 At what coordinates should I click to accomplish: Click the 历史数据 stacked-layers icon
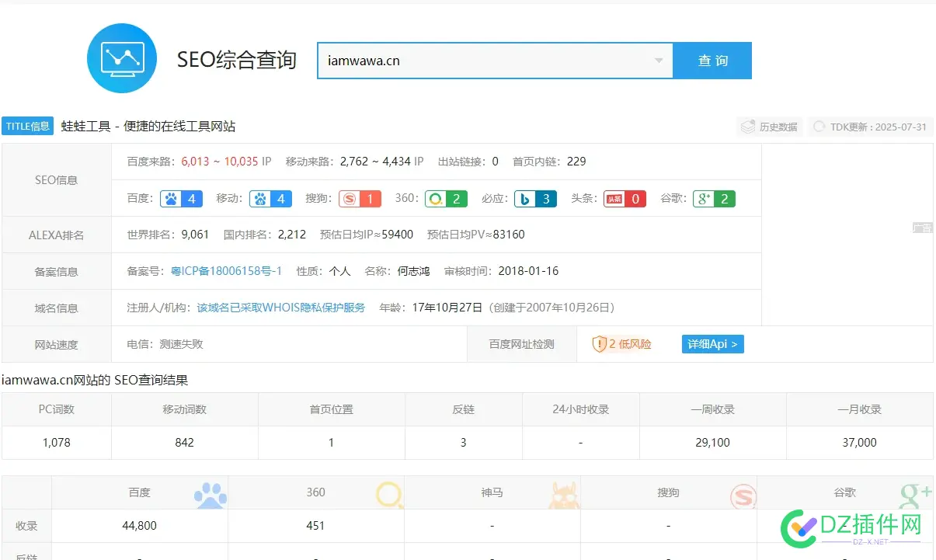pos(748,126)
